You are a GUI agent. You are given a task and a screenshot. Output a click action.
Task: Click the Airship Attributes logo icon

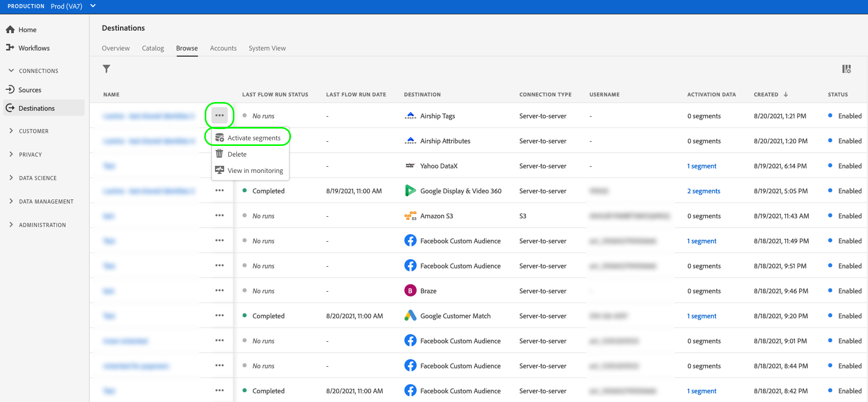(x=411, y=141)
